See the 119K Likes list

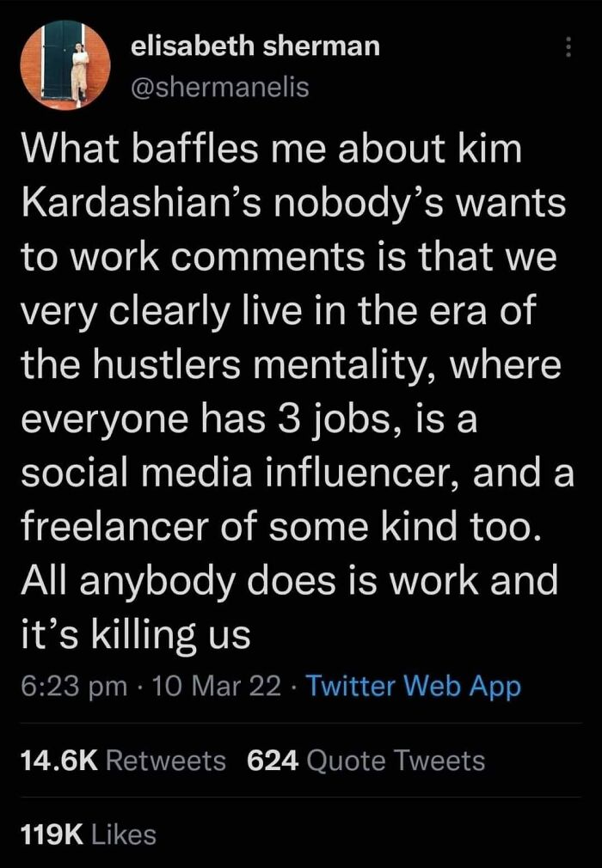85,831
